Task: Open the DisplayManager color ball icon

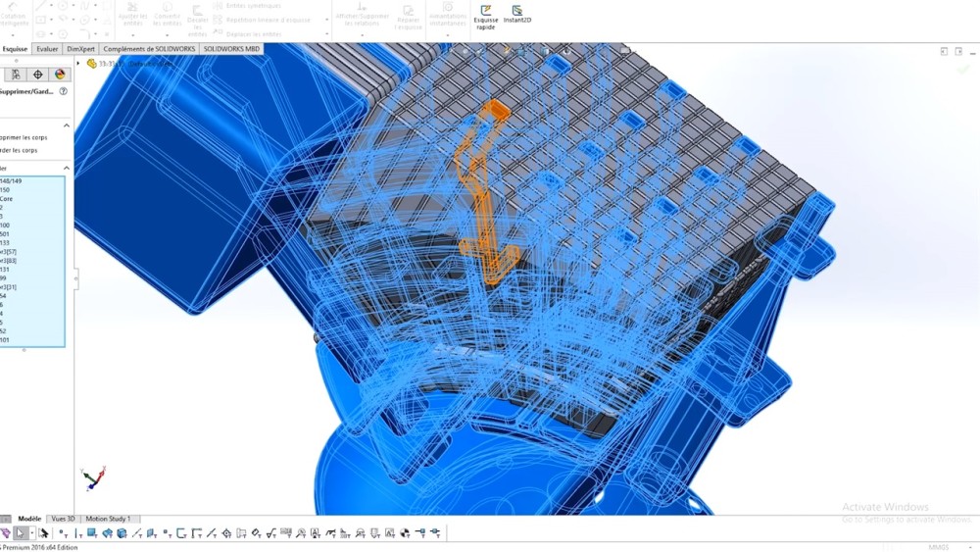Action: click(x=60, y=75)
